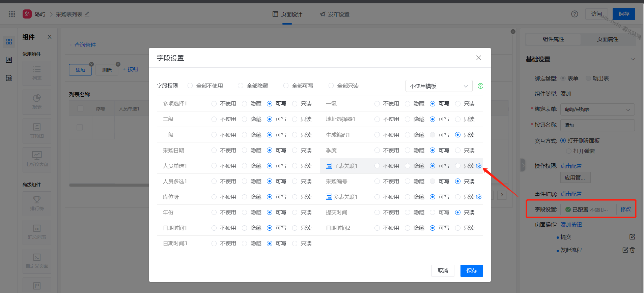This screenshot has height=293, width=644.
Task: Remove the 添加 button via its X badge
Action: coord(91,64)
